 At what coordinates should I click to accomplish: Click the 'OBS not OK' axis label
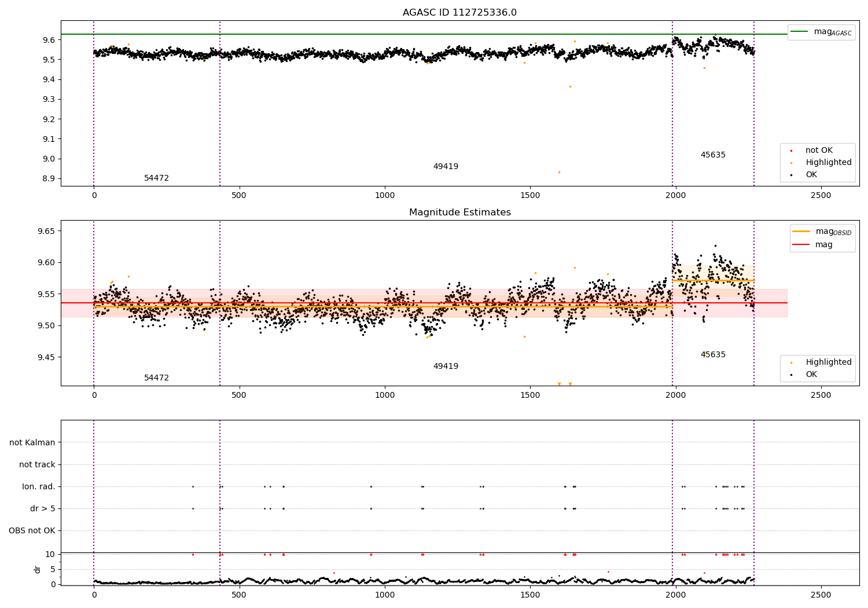coord(32,530)
